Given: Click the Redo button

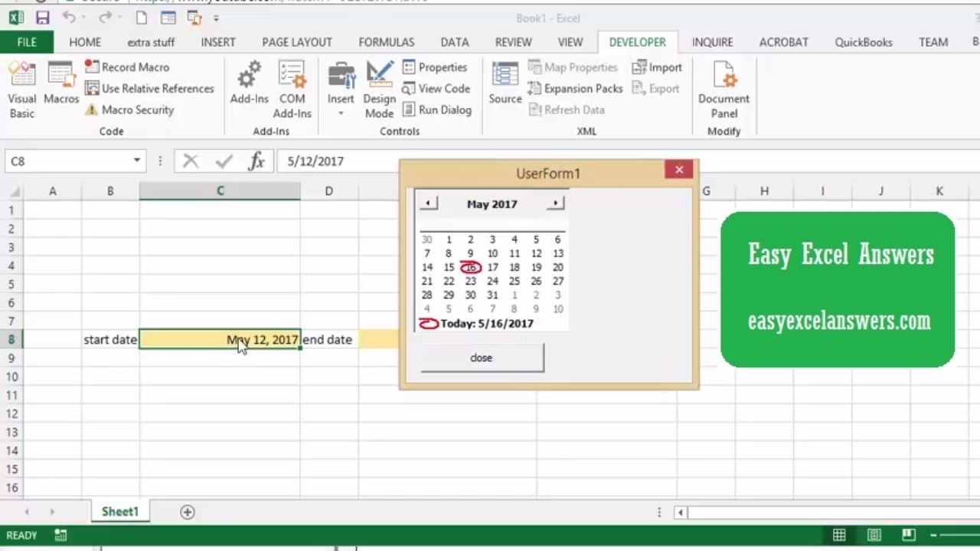Looking at the screenshot, I should [x=105, y=18].
